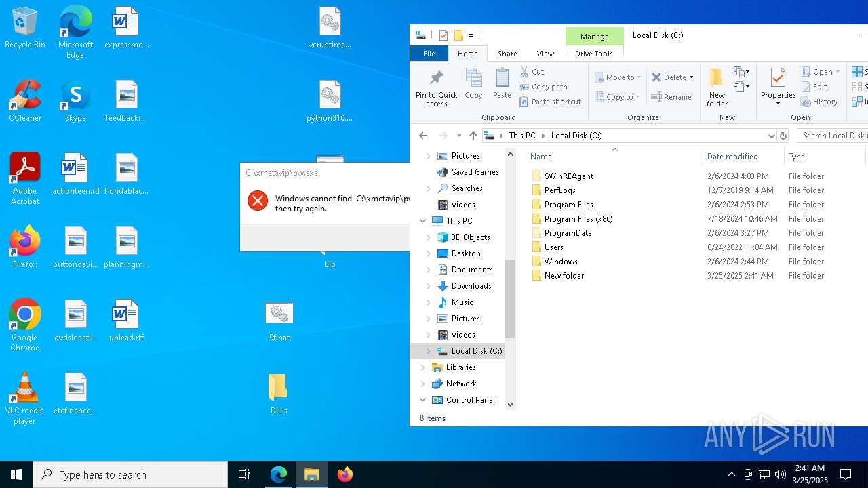Select Local Disk (C:) in navigation pane
868x488 pixels.
pos(469,351)
